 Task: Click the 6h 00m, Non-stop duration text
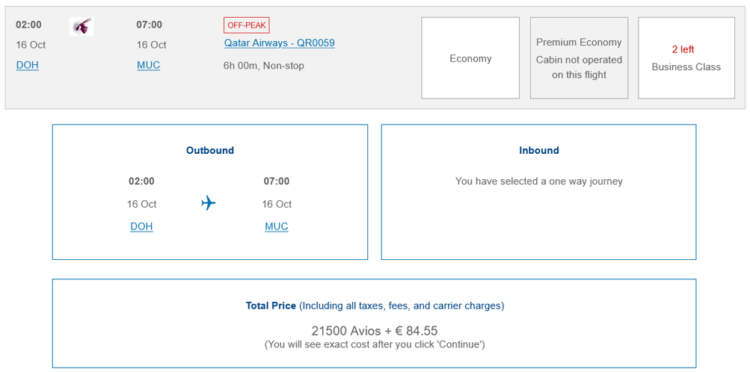pyautogui.click(x=264, y=66)
